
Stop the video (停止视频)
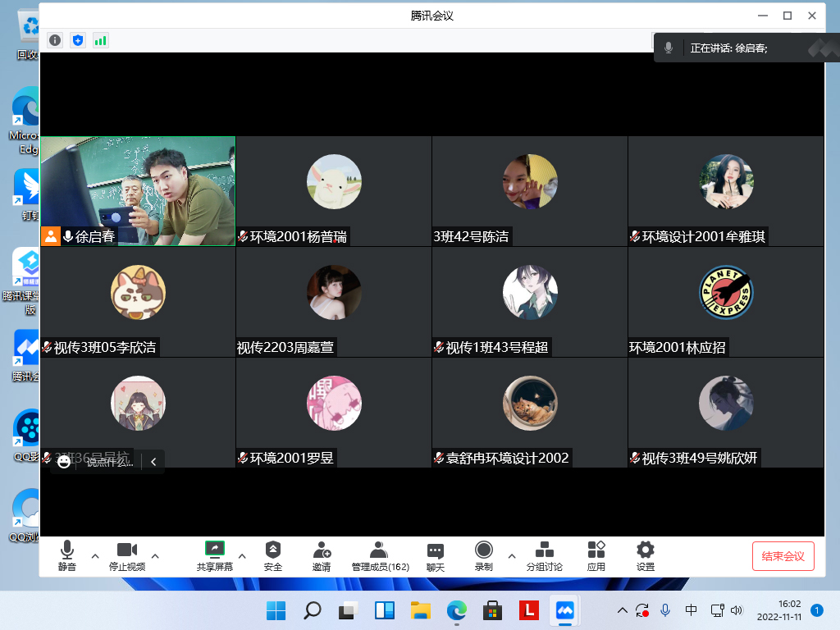pos(126,555)
